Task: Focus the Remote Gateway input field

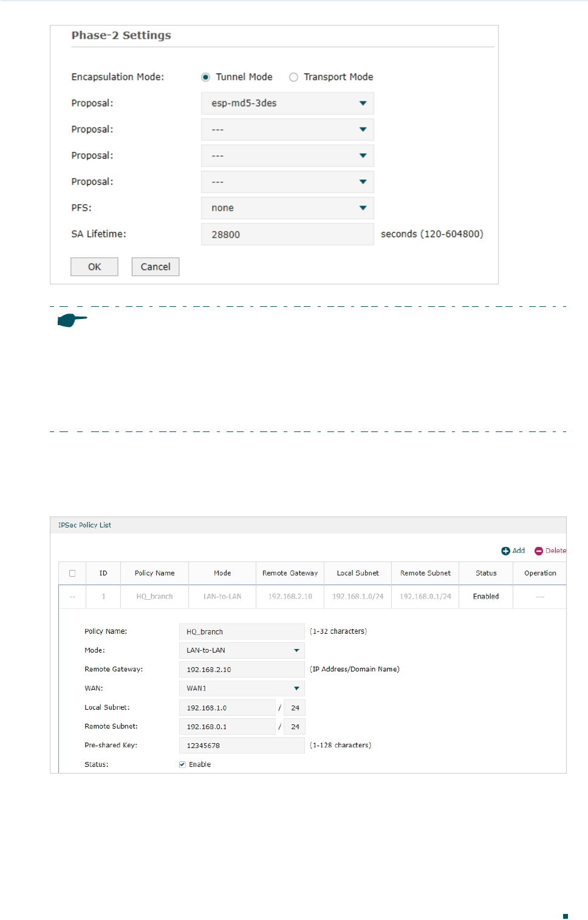Action: [x=242, y=670]
